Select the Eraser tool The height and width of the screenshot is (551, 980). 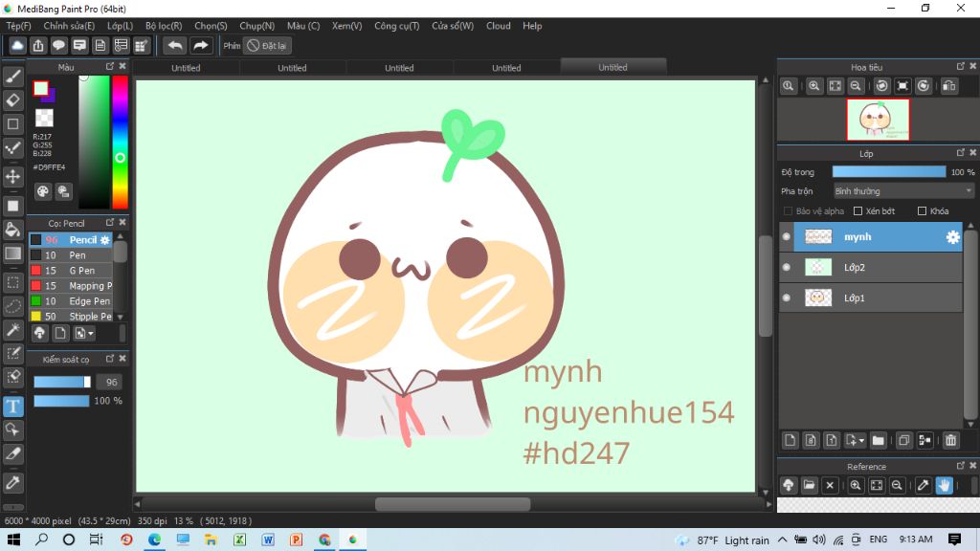point(13,99)
